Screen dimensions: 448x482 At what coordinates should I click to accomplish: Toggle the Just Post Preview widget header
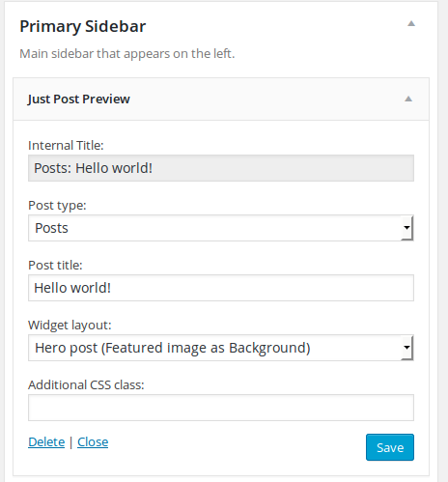[x=221, y=99]
